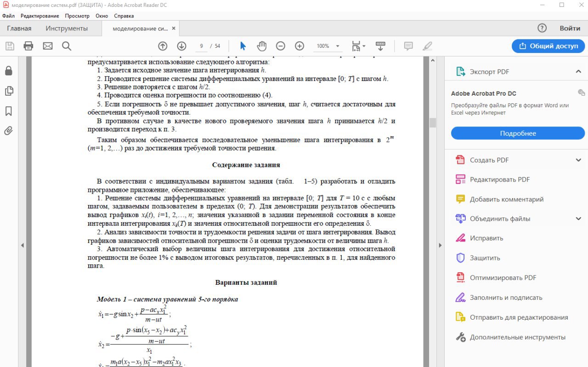Open the attachments paperclip panel

click(x=9, y=131)
